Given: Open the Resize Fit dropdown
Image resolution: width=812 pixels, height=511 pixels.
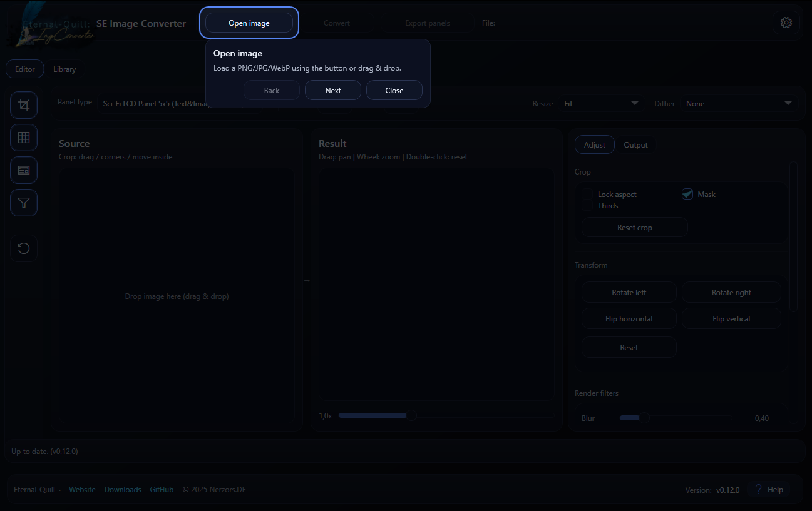Looking at the screenshot, I should (x=601, y=104).
